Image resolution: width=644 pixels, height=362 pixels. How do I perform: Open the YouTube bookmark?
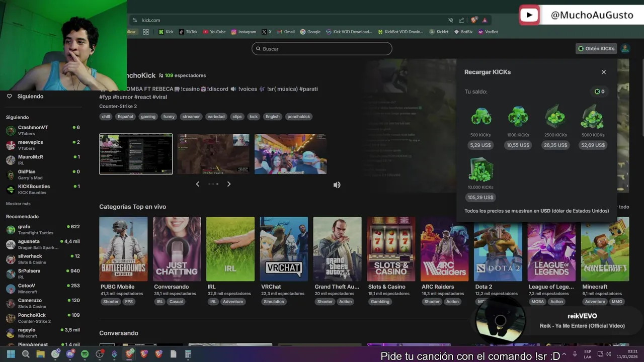click(214, 32)
